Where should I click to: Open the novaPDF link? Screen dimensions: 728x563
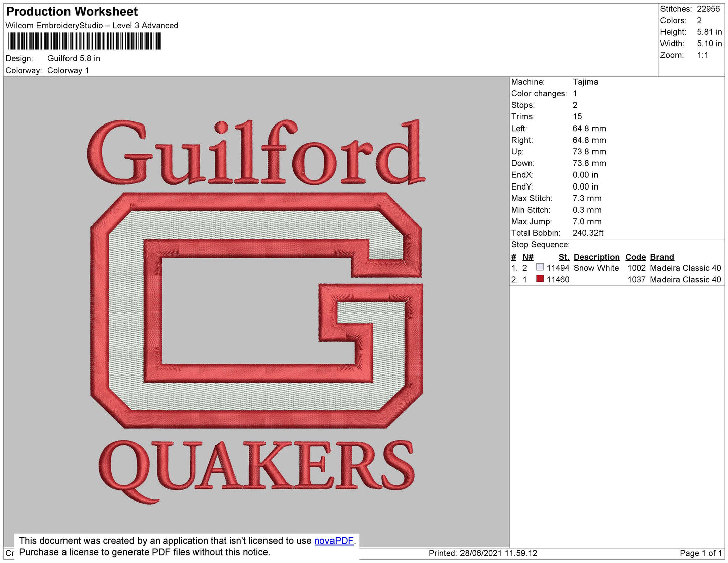(334, 541)
